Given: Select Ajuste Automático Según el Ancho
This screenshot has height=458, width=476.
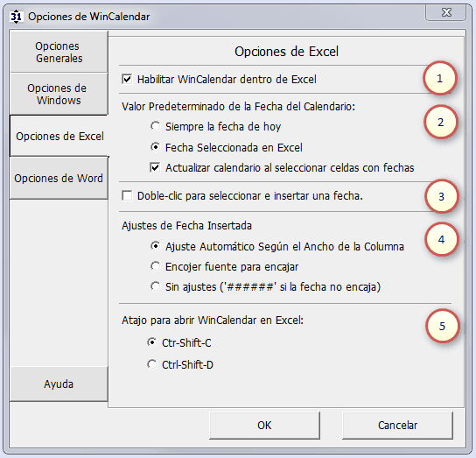Looking at the screenshot, I should [x=155, y=246].
